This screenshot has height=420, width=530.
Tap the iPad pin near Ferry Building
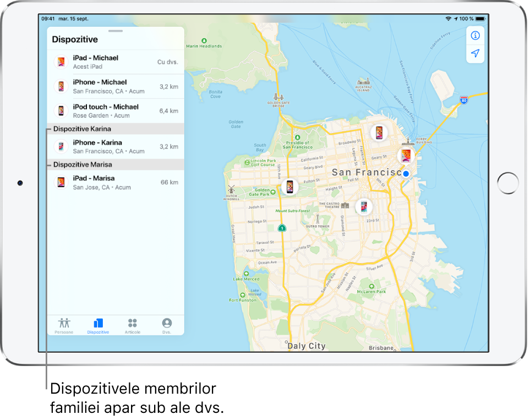[406, 155]
